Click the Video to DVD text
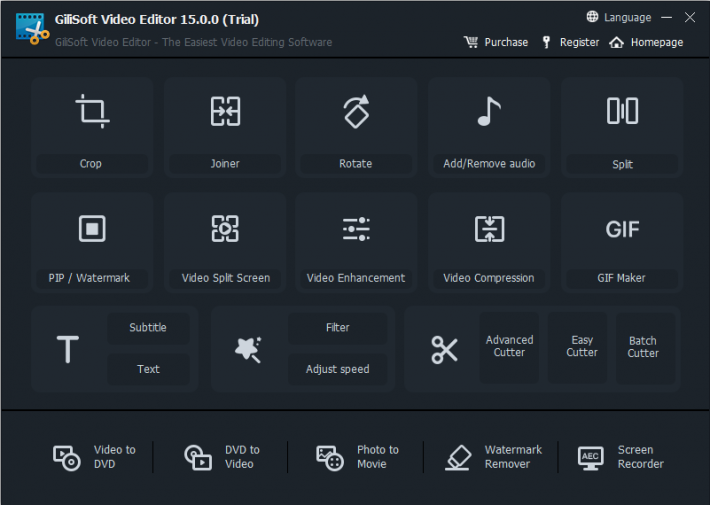The image size is (710, 505). pos(115,457)
